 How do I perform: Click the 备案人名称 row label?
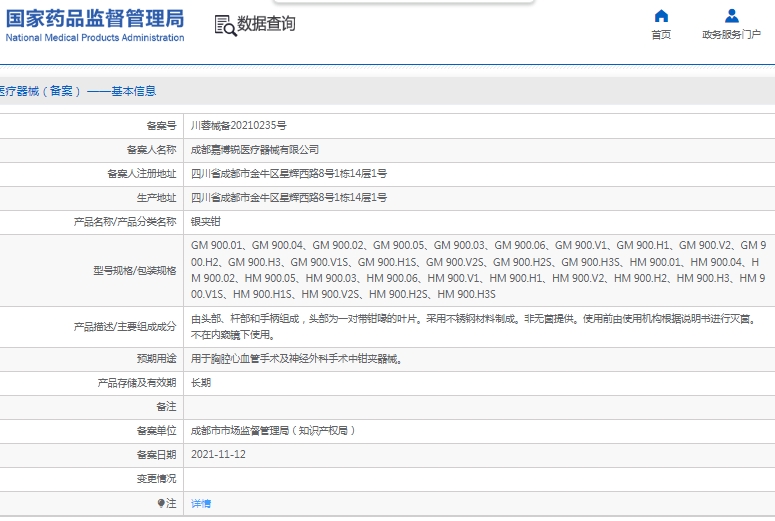[x=151, y=150]
